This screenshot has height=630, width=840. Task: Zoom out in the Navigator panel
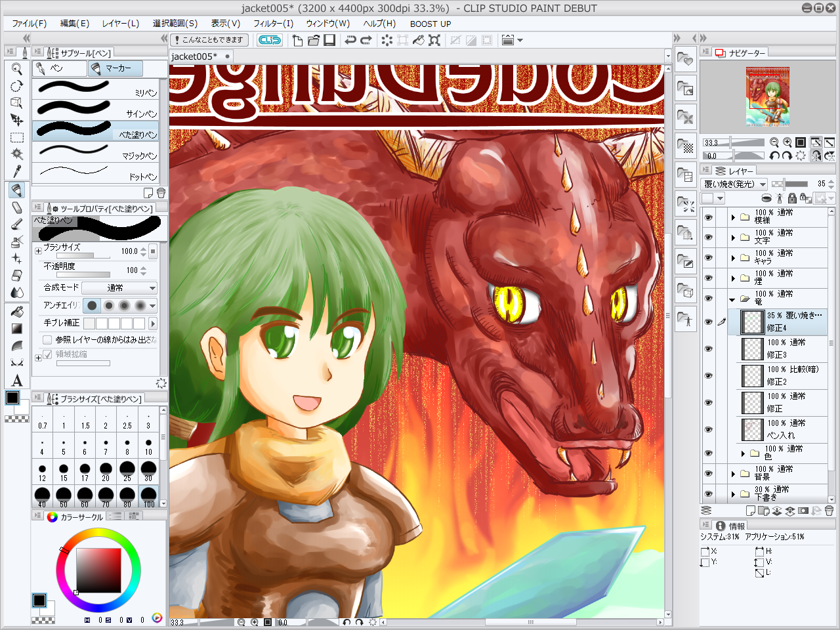point(774,142)
